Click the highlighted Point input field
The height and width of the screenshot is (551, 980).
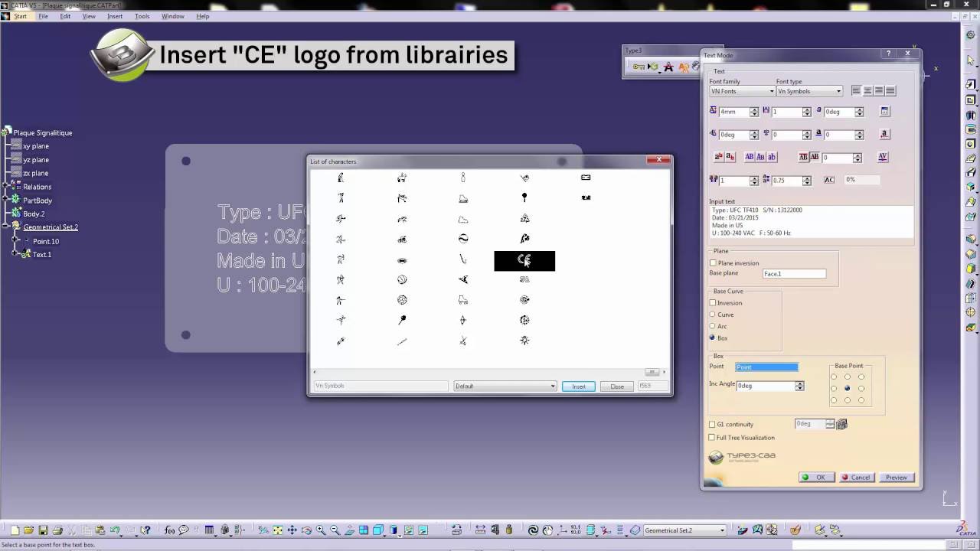pos(766,367)
